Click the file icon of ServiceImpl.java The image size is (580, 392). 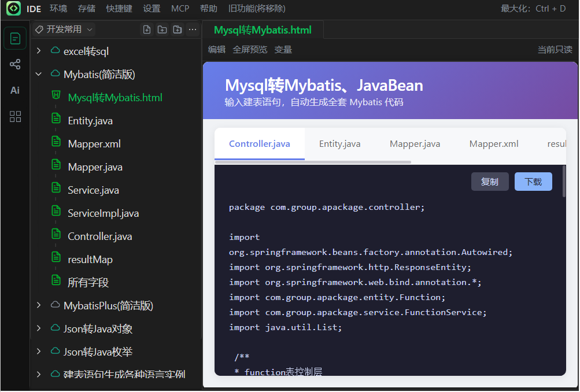point(56,211)
